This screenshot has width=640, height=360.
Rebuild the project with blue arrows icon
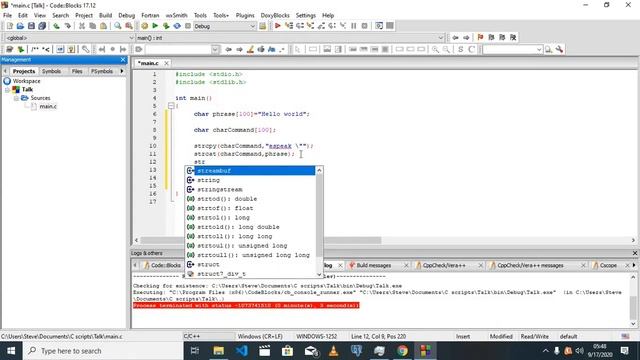coord(177,26)
